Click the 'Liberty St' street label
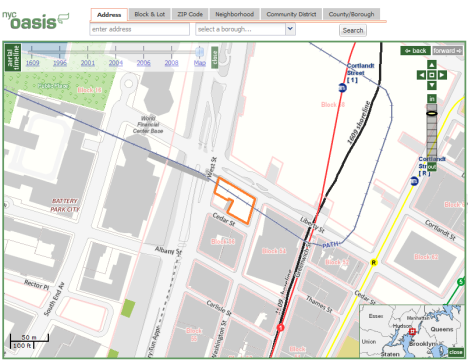Screen dimensions: 468x361 click(x=312, y=225)
